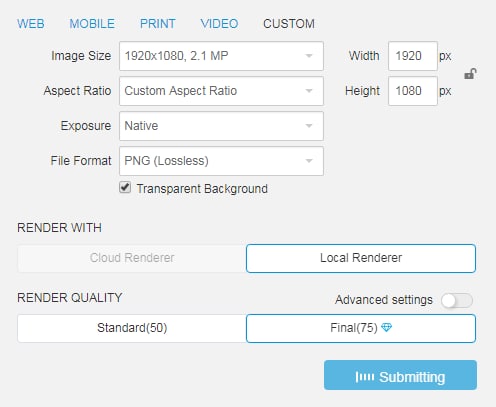The width and height of the screenshot is (496, 407).
Task: Click the RENDER WITH heading
Action: point(59,228)
